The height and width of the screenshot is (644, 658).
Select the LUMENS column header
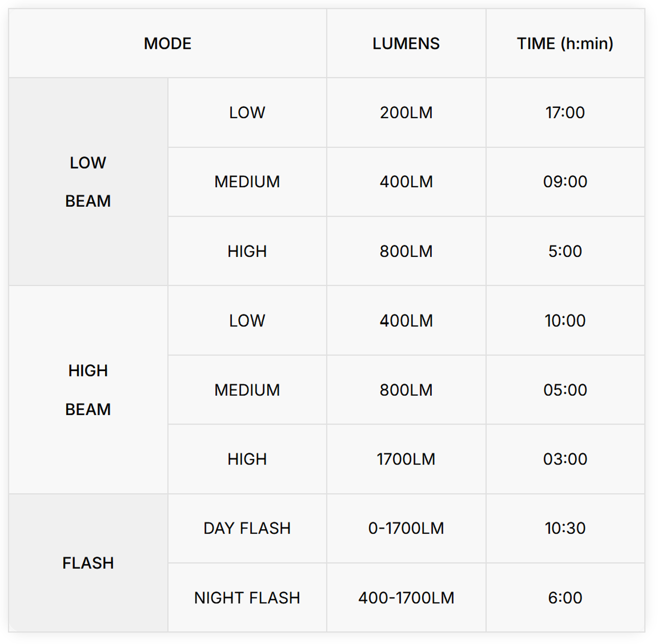tap(406, 44)
